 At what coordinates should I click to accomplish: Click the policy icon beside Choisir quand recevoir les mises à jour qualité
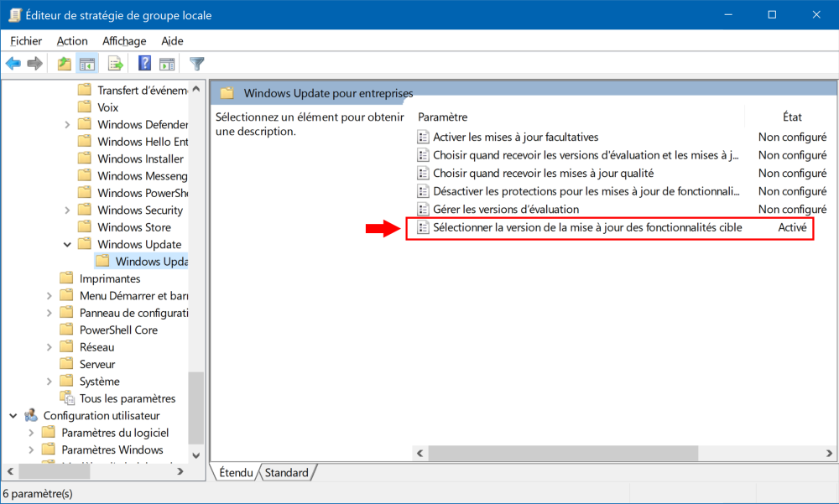tap(423, 174)
